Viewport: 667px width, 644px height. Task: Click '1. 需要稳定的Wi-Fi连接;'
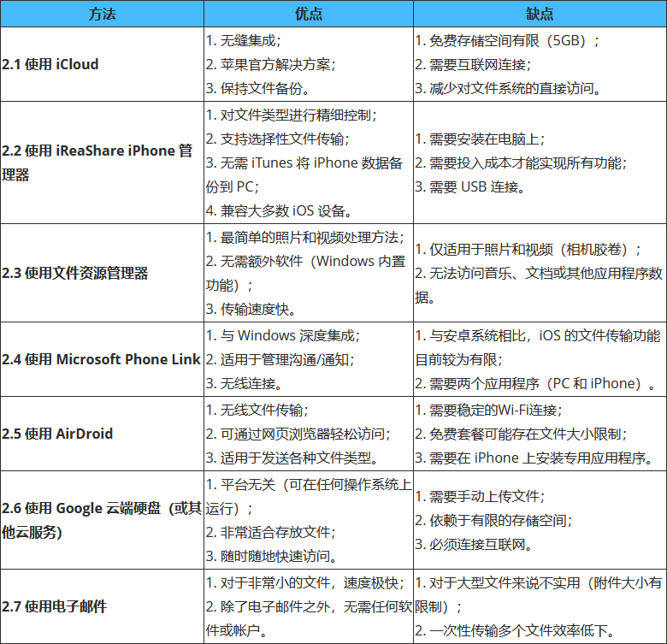pyautogui.click(x=489, y=410)
